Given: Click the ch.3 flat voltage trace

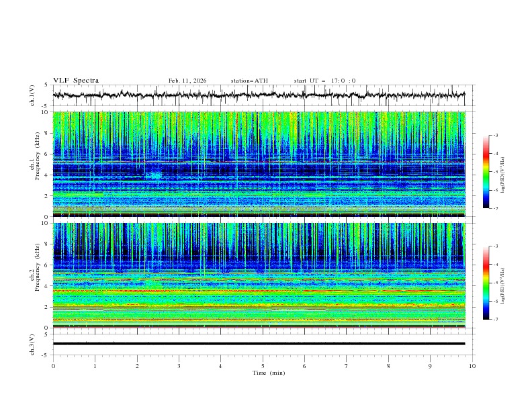Looking at the screenshot, I should point(259,344).
